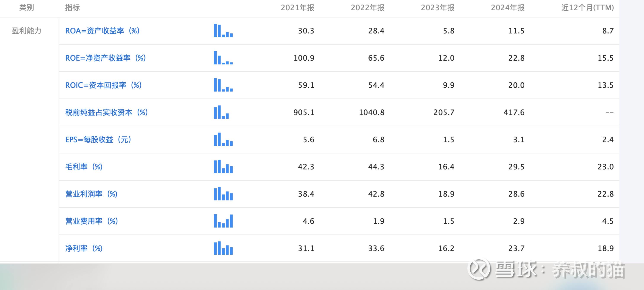Open the 毛利率 (%) indicator link
644x290 pixels.
pyautogui.click(x=84, y=167)
